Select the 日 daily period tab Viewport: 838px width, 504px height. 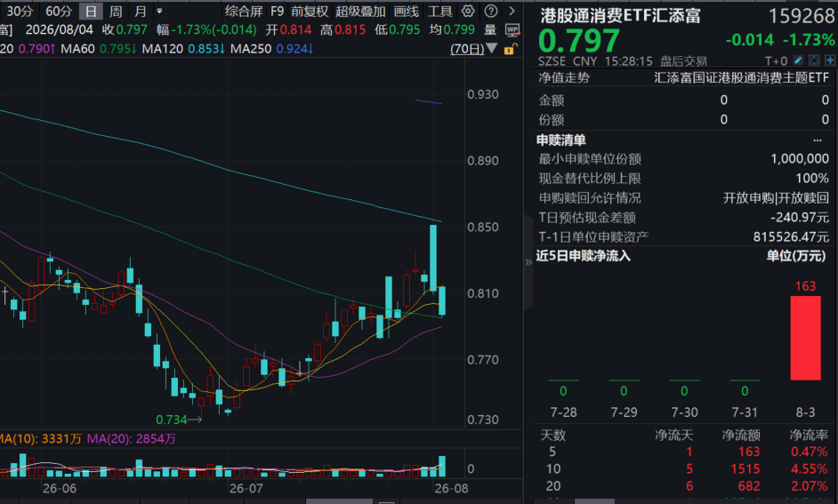[x=91, y=12]
